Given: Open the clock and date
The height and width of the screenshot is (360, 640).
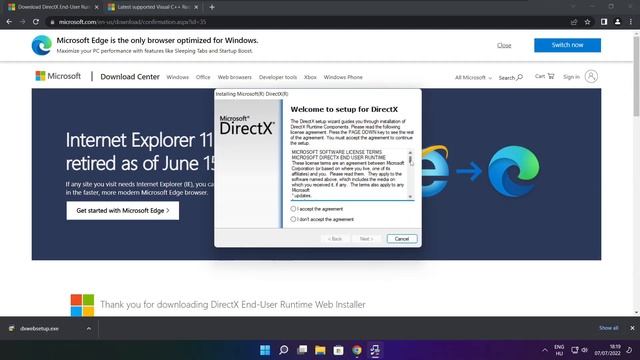Looking at the screenshot, I should (608, 350).
